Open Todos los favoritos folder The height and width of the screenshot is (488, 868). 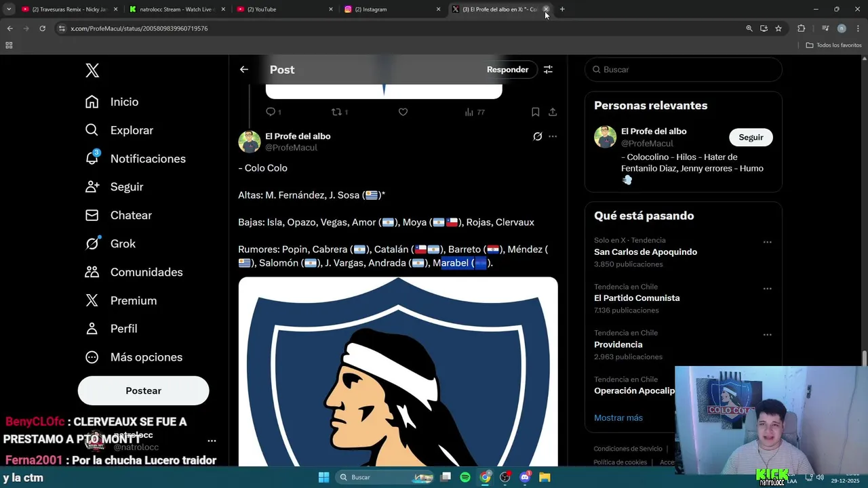(x=833, y=45)
